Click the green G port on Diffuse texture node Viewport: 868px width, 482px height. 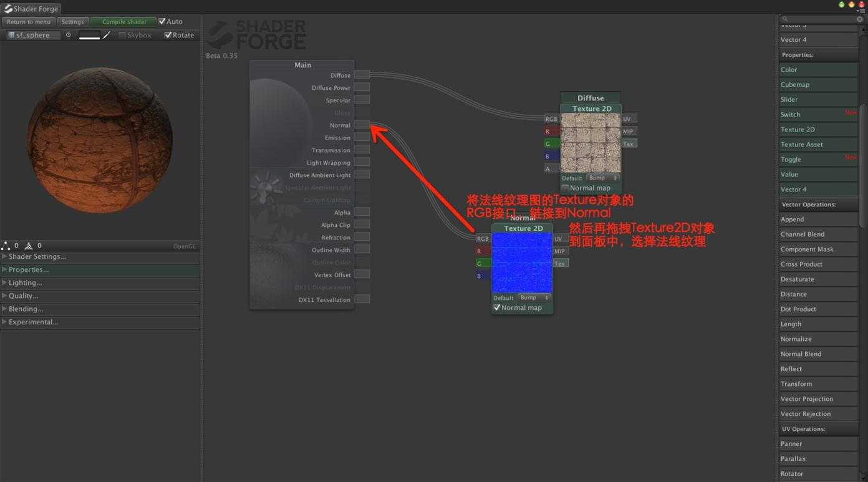pos(552,144)
